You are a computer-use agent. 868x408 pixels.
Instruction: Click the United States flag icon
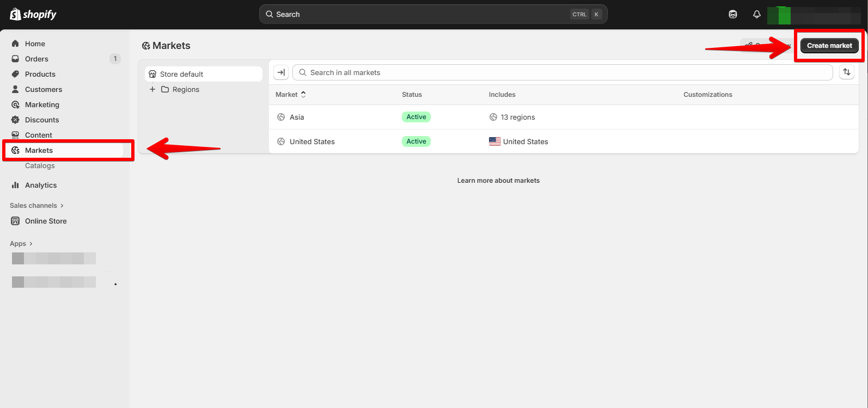click(x=495, y=141)
